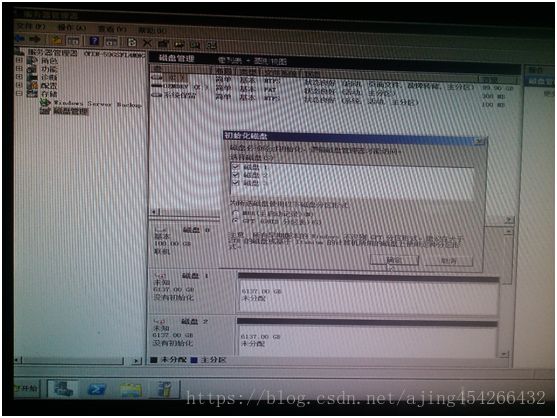
Task: Click the Up One Level folder icon
Action: (57, 40)
